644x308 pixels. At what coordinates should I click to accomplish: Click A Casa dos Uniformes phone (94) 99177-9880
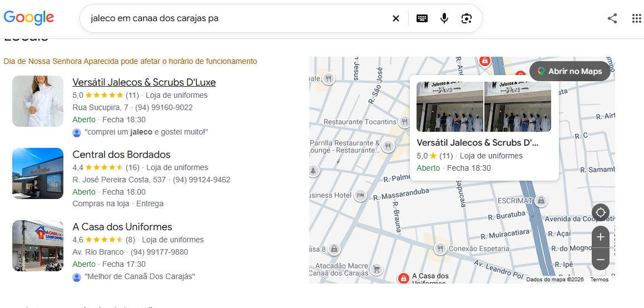tap(160, 252)
